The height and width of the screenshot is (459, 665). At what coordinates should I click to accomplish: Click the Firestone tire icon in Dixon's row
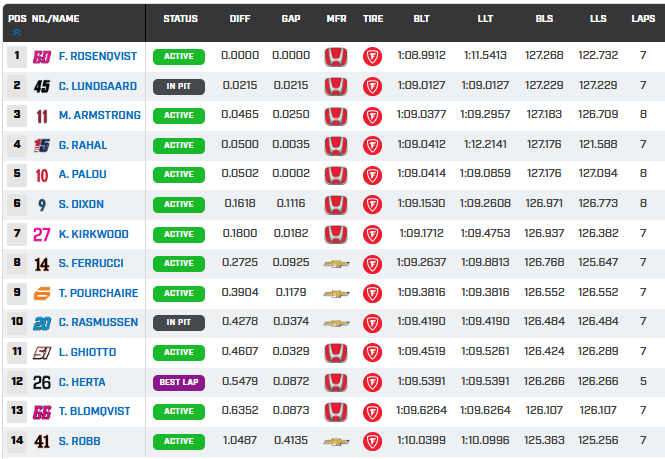click(372, 205)
